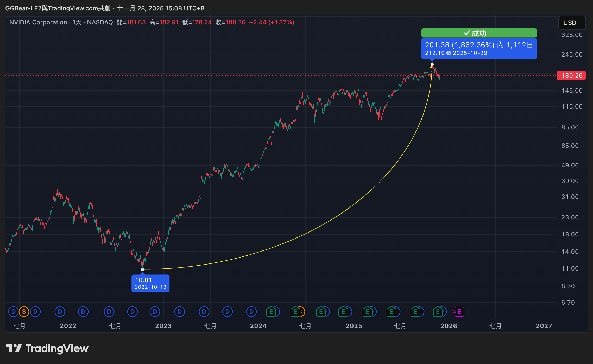The height and width of the screenshot is (364, 593).
Task: Click the TradingView logo at bottom left
Action: pyautogui.click(x=47, y=348)
